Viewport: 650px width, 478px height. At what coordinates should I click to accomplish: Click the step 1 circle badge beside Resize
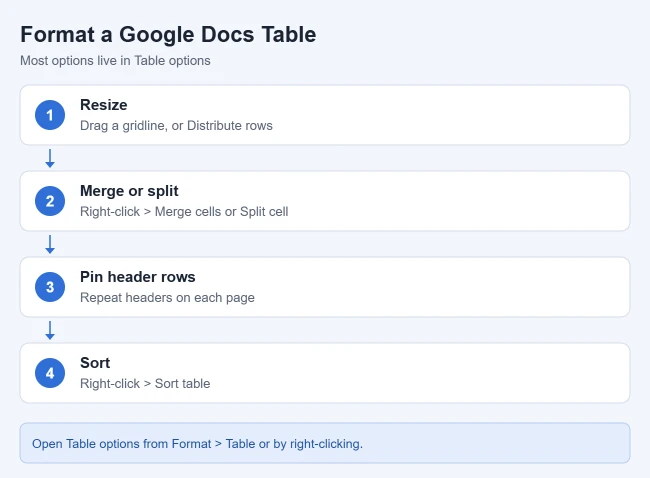click(50, 115)
